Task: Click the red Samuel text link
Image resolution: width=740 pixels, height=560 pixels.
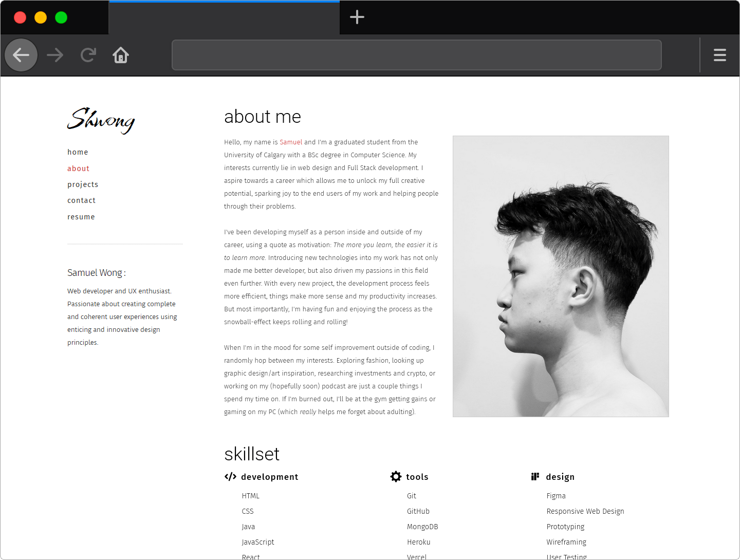Action: coord(291,142)
